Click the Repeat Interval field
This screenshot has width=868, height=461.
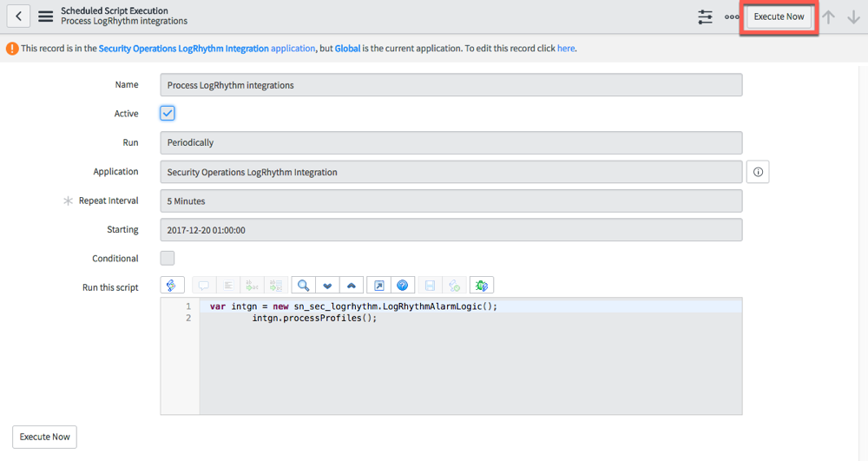451,201
